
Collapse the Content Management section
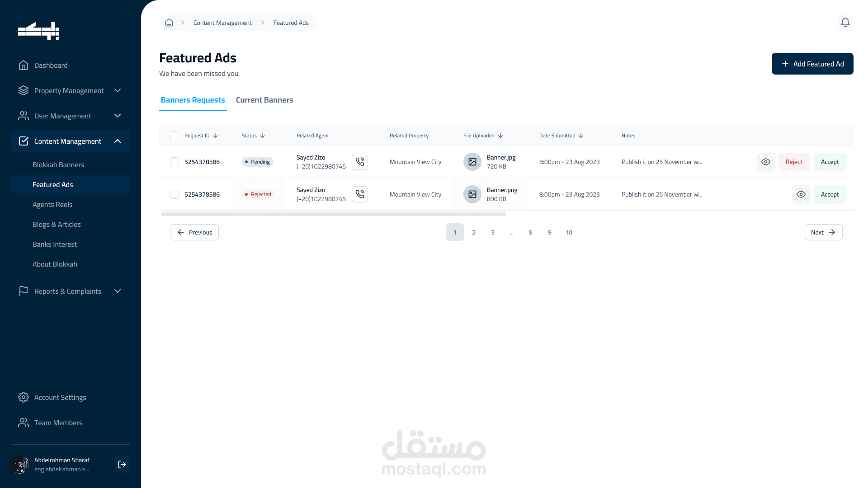118,141
